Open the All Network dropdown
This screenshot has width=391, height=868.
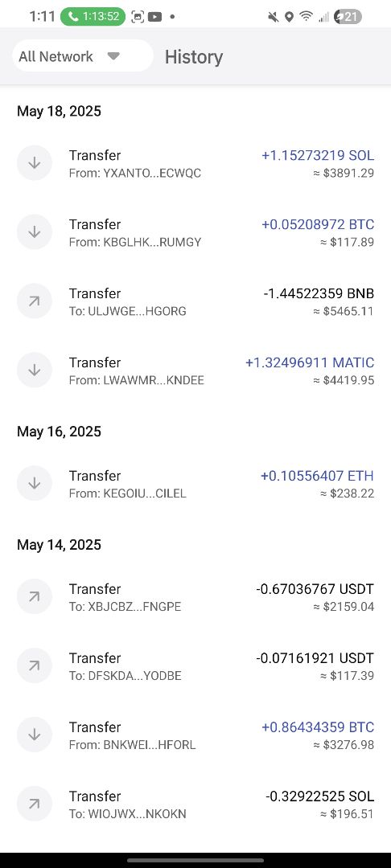pos(83,56)
